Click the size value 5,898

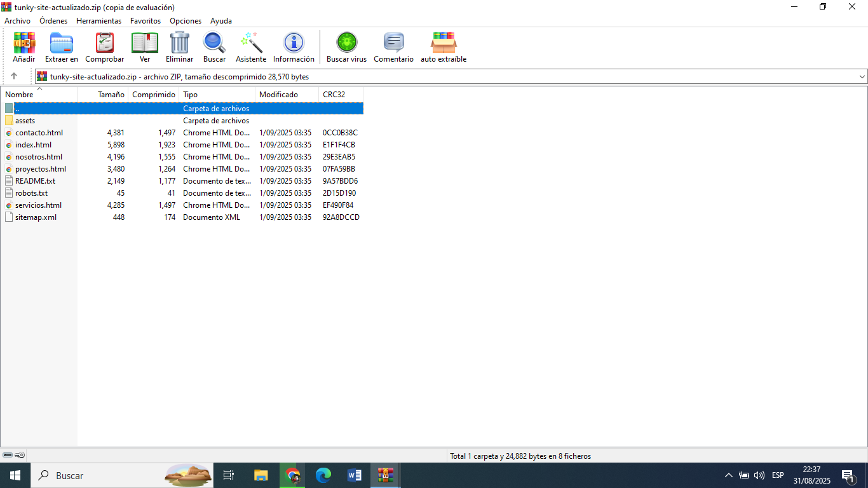[116, 145]
